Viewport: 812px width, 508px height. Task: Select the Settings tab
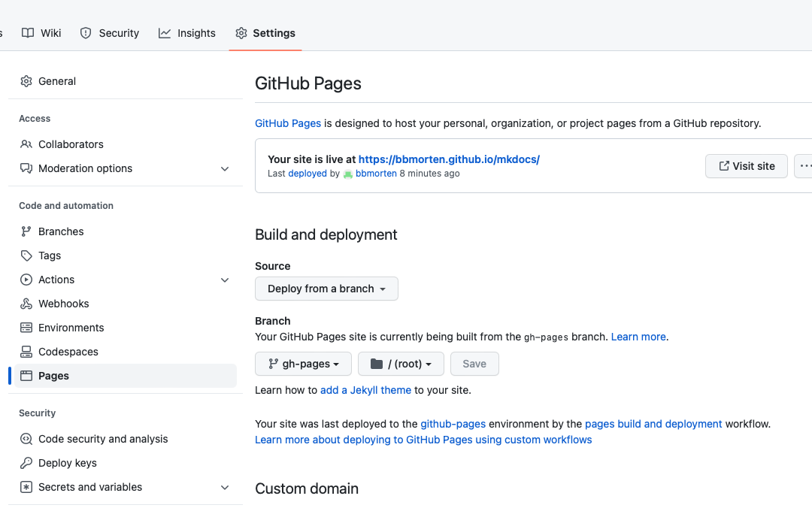pyautogui.click(x=265, y=33)
